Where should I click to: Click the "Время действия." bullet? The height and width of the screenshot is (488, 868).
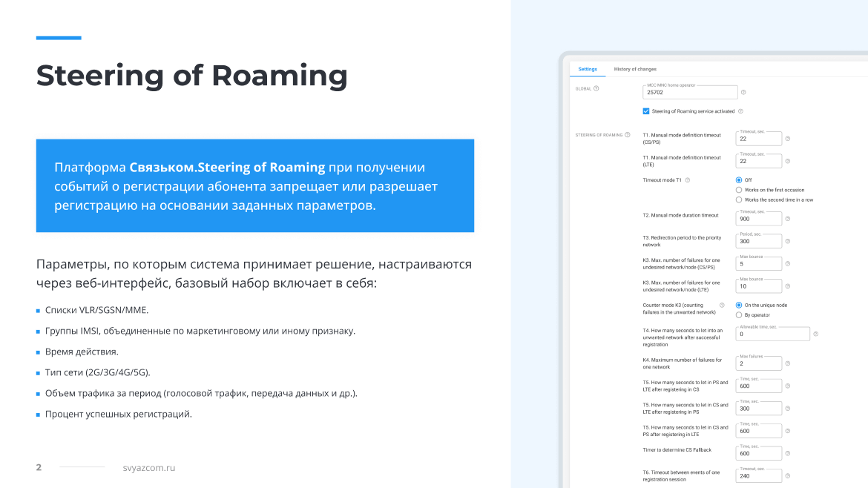tap(82, 352)
